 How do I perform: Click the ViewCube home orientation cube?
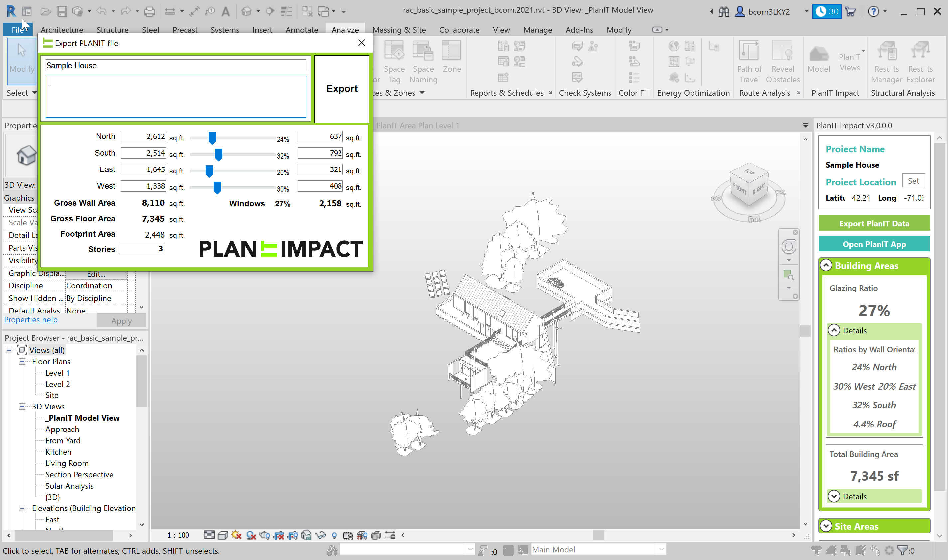tap(749, 184)
